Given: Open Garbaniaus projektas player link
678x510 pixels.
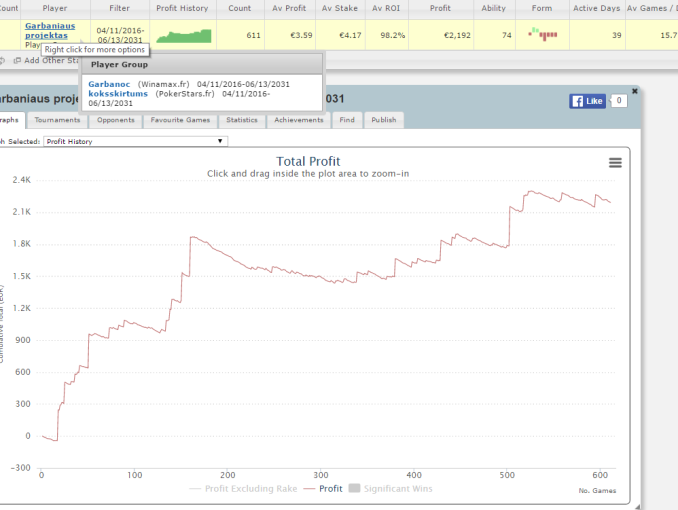Looking at the screenshot, I should pyautogui.click(x=49, y=30).
